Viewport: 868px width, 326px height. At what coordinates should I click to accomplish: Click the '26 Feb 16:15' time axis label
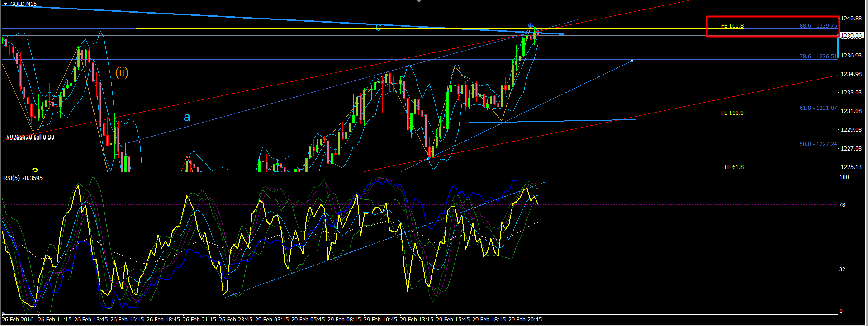coord(127,320)
